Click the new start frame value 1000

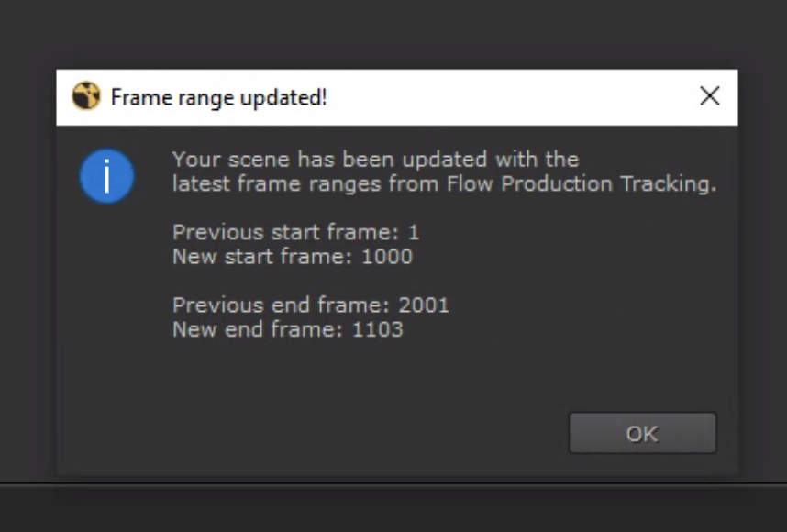387,257
